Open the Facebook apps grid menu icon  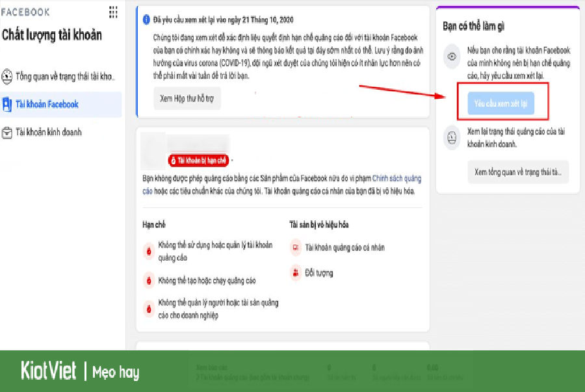pos(113,12)
